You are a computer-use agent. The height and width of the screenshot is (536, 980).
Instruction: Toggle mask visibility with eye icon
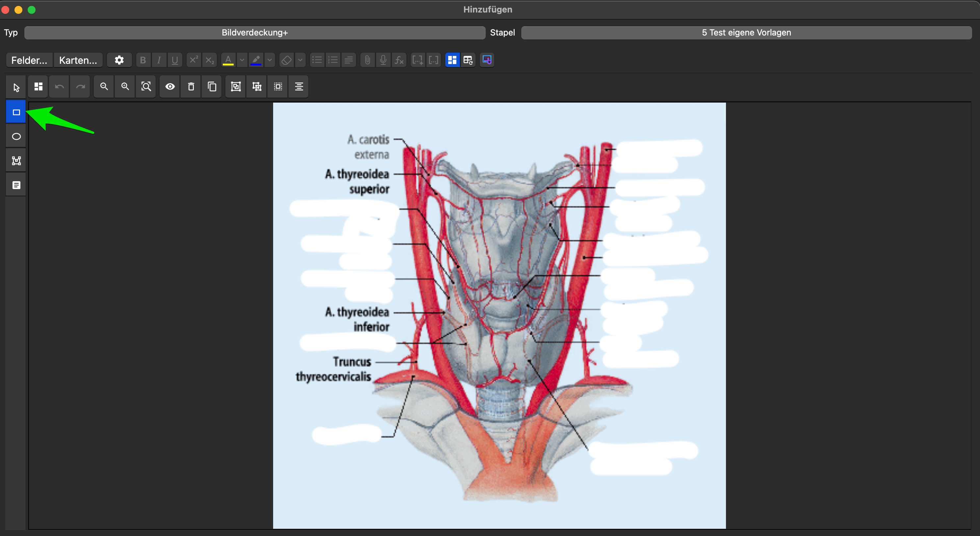click(x=170, y=87)
